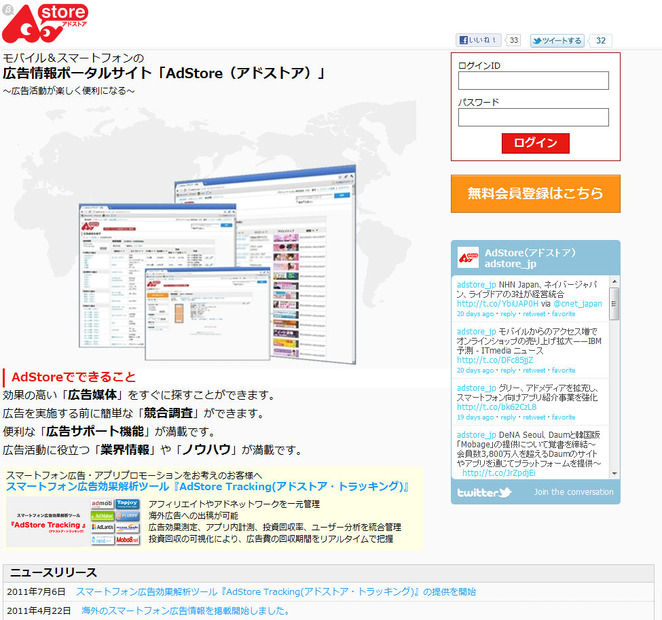662x620 pixels.
Task: Click the green AdMaker logo in the banner
Action: tap(102, 516)
